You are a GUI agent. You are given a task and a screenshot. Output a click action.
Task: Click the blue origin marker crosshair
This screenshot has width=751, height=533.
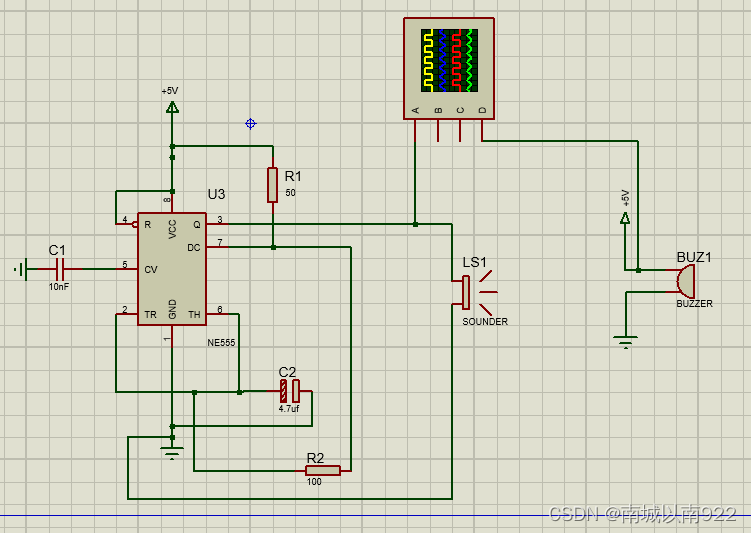pos(250,124)
